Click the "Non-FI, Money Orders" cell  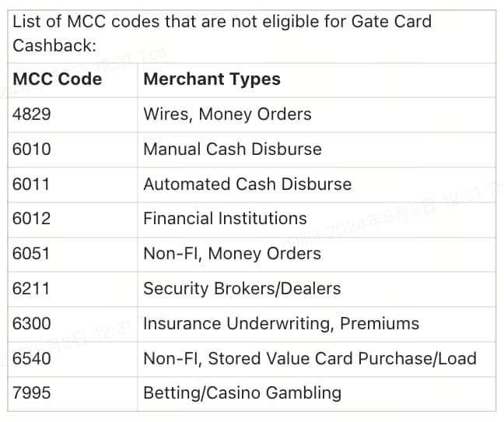click(232, 254)
